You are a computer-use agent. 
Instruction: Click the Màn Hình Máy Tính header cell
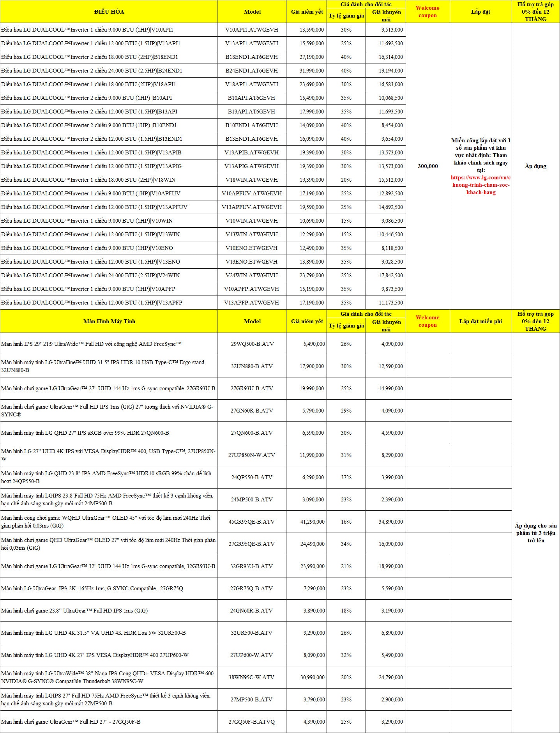click(109, 321)
